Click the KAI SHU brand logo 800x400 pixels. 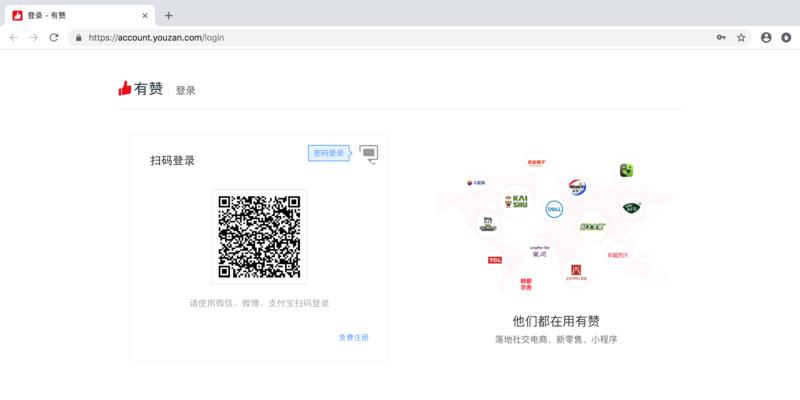[516, 201]
